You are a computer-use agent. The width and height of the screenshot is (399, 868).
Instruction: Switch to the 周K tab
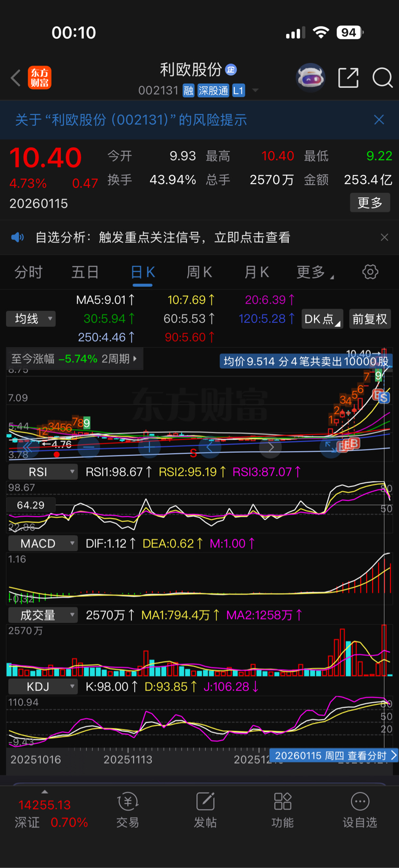pos(199,272)
